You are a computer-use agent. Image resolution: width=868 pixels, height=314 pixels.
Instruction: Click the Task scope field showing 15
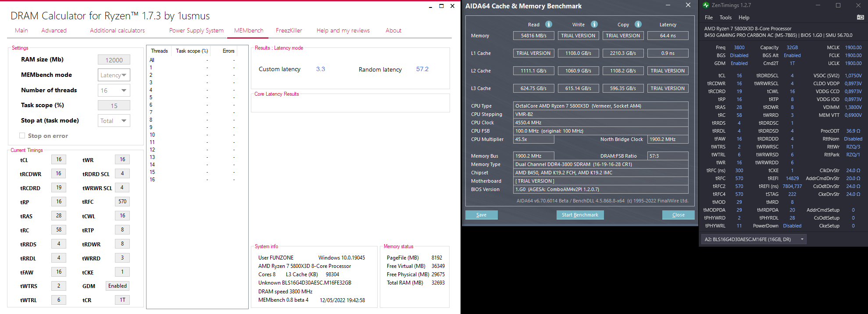click(114, 105)
